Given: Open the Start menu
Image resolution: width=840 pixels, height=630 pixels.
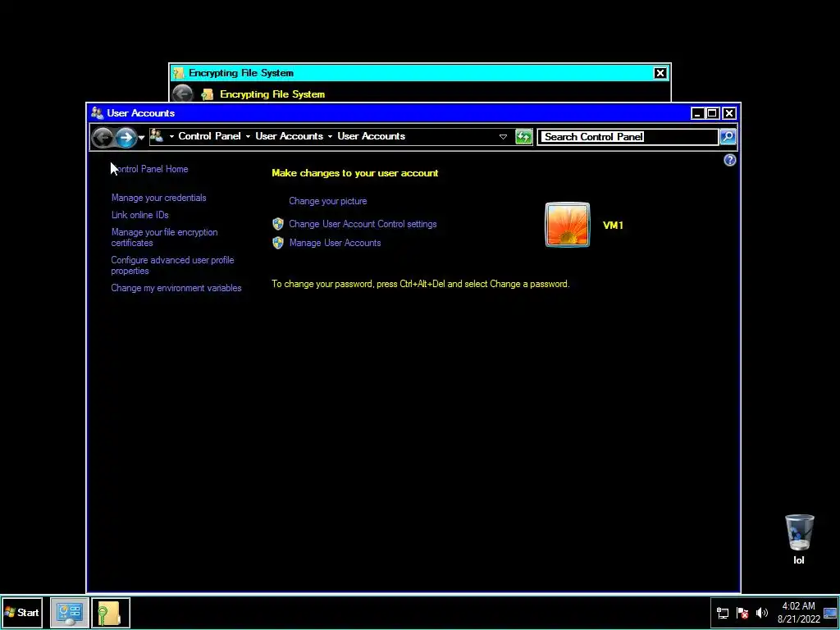Looking at the screenshot, I should pyautogui.click(x=22, y=612).
